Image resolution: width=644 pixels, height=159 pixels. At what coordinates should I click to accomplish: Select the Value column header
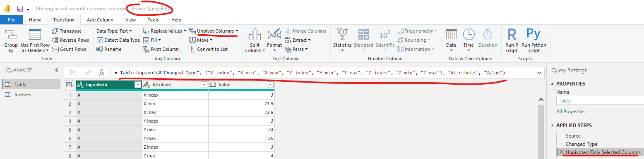(x=241, y=85)
